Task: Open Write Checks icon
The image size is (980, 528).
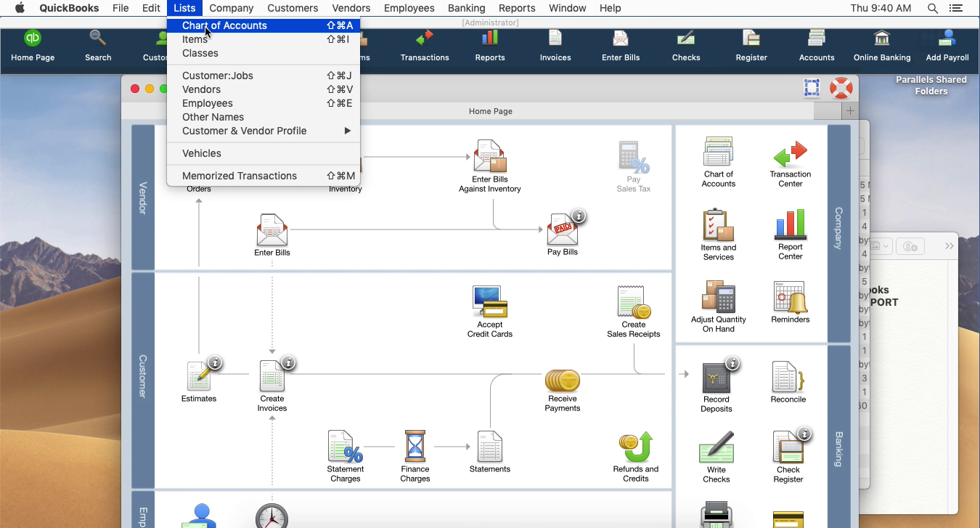Action: tap(716, 447)
